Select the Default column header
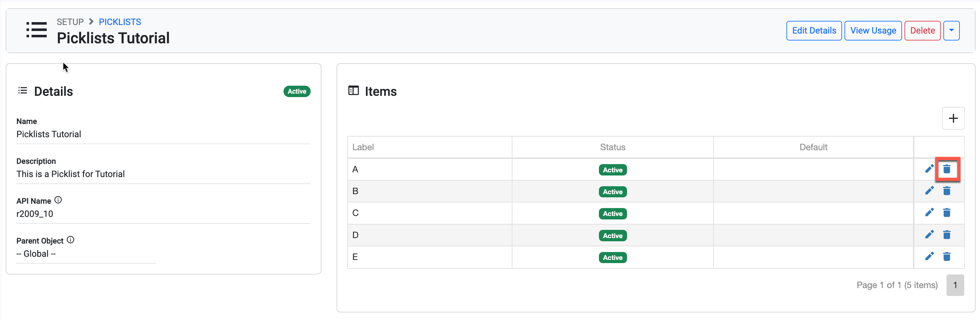Viewport: 980px width, 320px height. 813,147
